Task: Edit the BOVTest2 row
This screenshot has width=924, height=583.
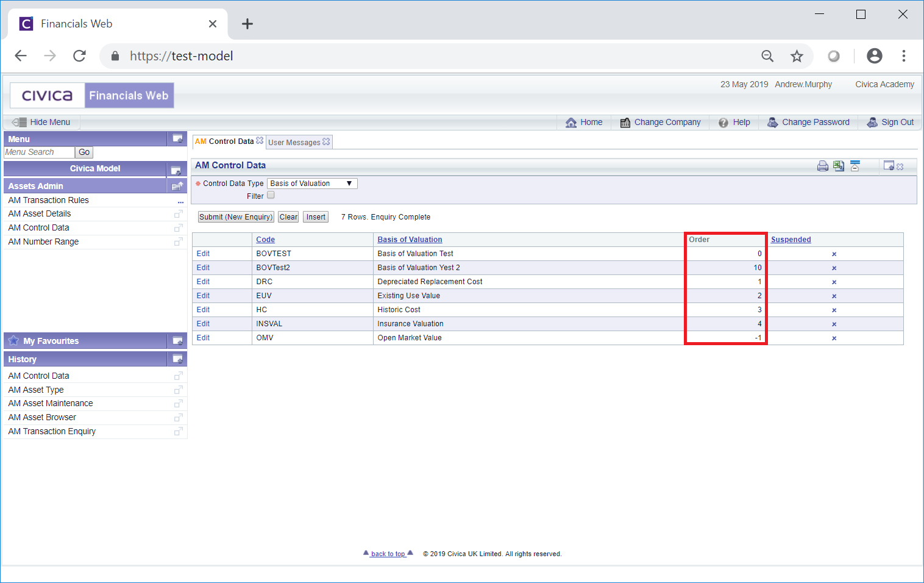Action: pyautogui.click(x=203, y=268)
